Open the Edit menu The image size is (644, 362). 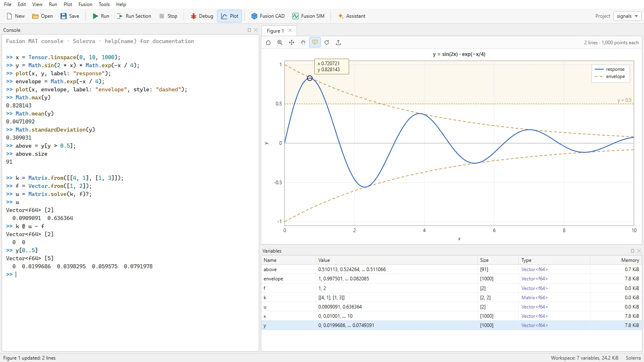point(22,4)
